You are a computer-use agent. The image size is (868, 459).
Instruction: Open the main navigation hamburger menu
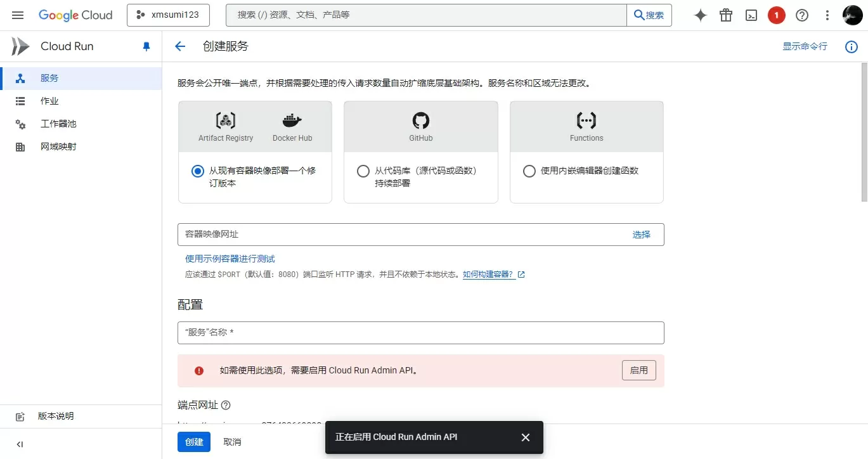(18, 15)
